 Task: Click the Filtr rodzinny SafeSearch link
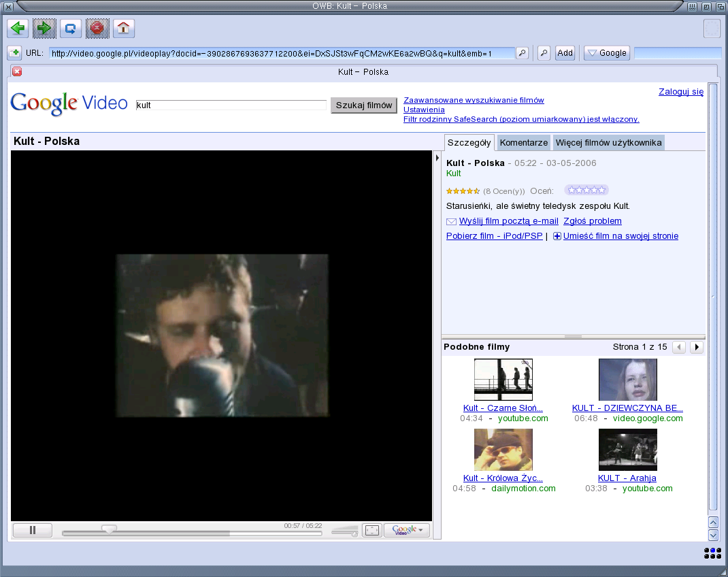coord(521,119)
